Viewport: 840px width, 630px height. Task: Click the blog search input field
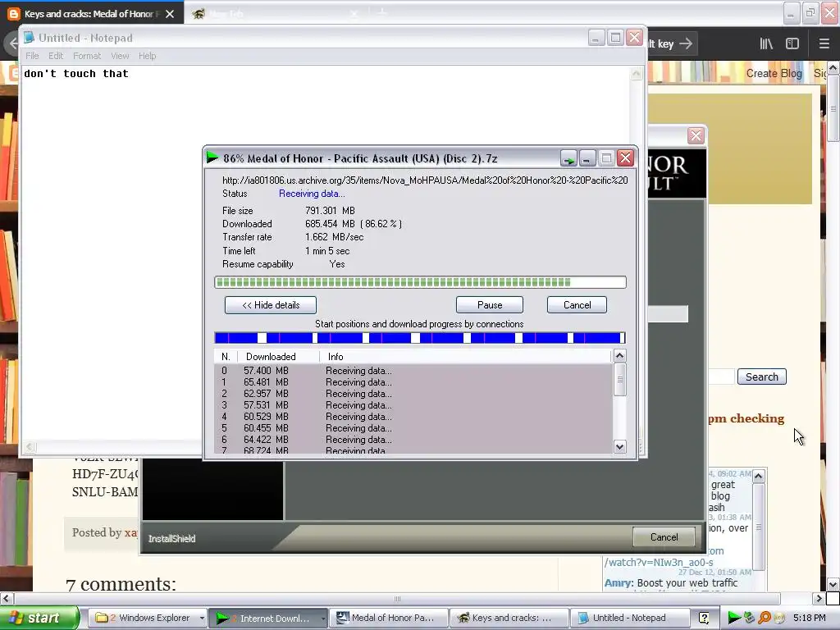721,377
